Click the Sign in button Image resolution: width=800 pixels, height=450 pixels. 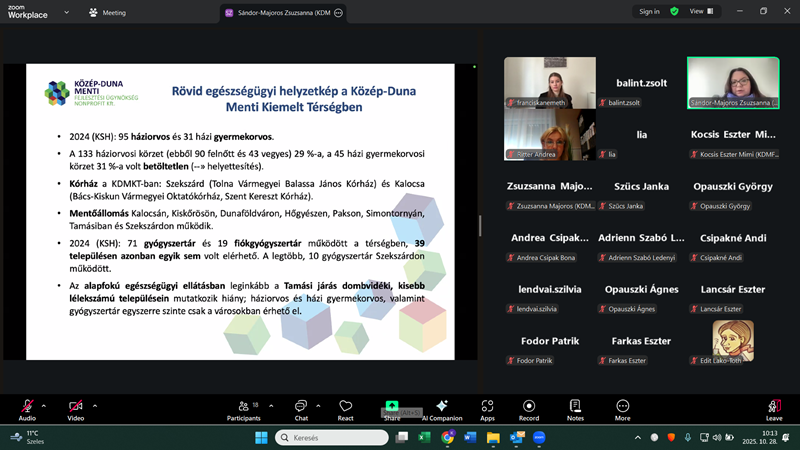tap(649, 11)
